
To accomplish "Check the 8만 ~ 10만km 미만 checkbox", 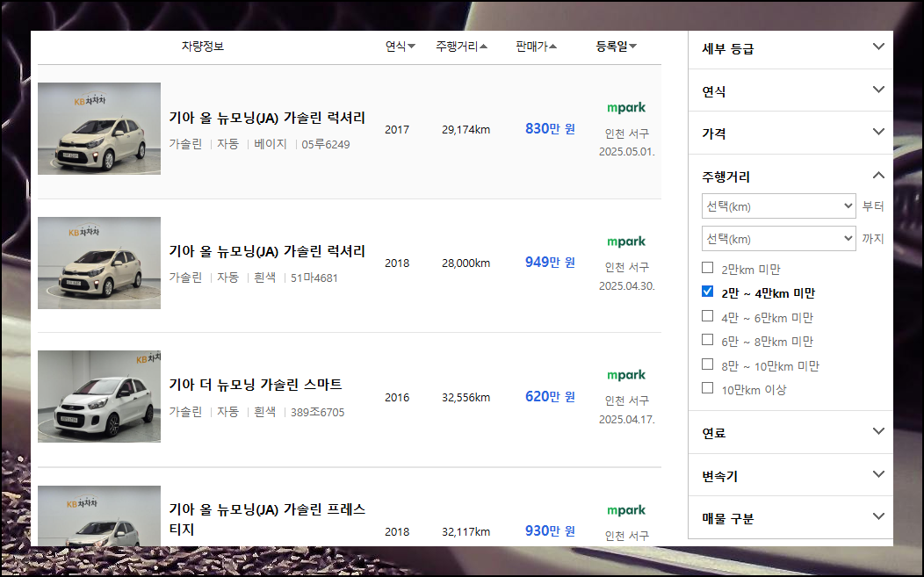I will point(708,364).
